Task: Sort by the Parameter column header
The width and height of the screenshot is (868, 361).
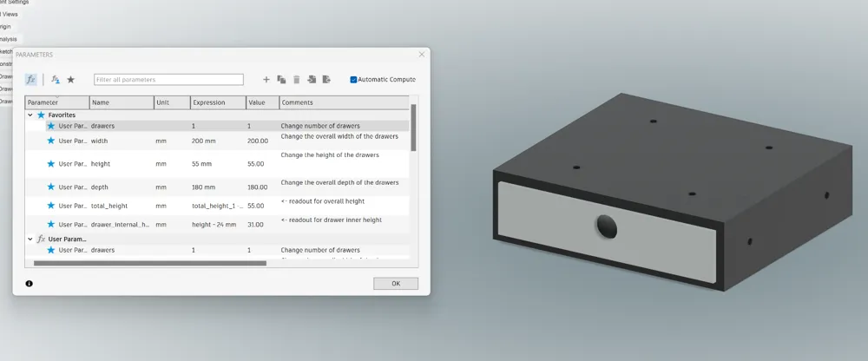Action: tap(57, 102)
